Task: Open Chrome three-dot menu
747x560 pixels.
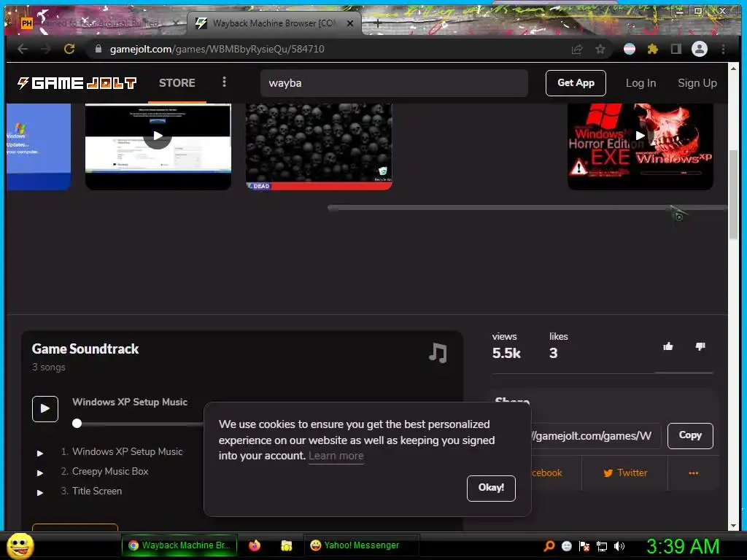Action: click(x=723, y=49)
